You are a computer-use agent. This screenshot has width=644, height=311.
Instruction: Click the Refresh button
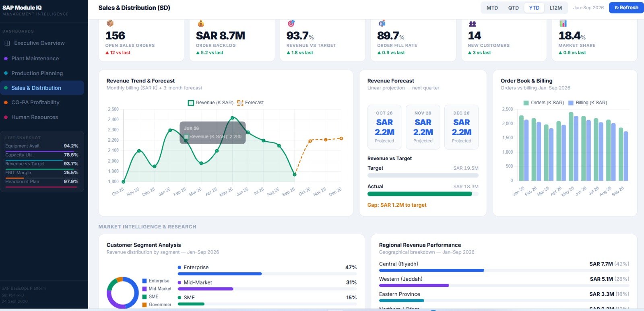[x=626, y=8]
